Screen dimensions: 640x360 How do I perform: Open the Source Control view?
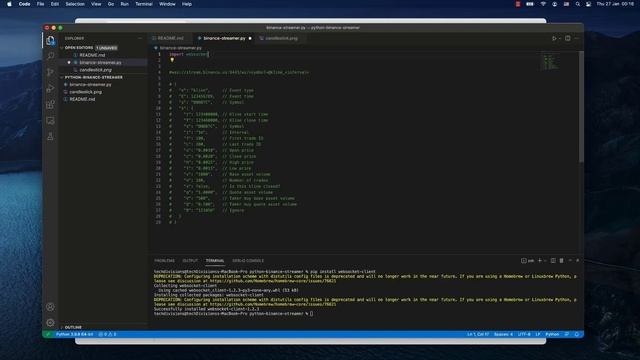click(50, 72)
